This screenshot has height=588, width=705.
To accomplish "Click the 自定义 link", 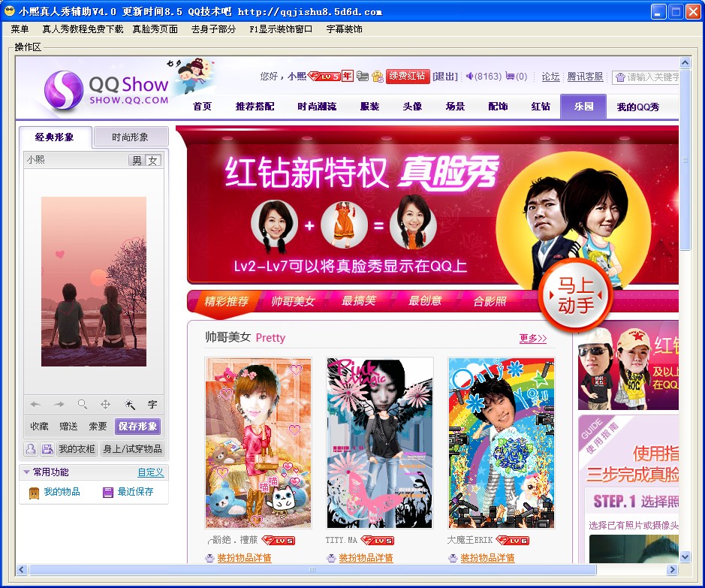I will [151, 472].
